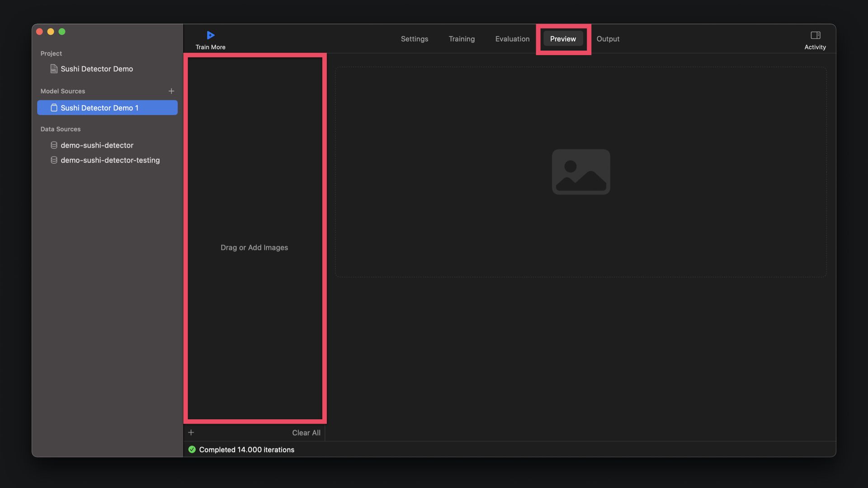Click the add images plus button
The width and height of the screenshot is (868, 488).
tap(191, 432)
